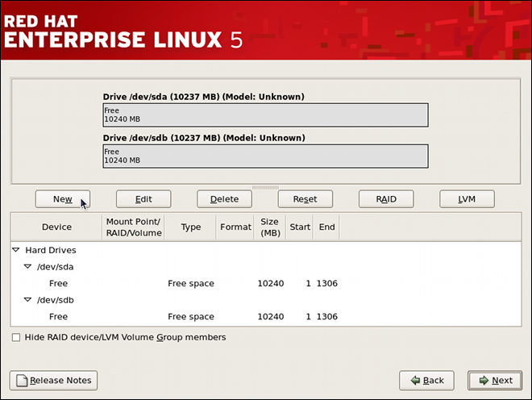Click the Size (MB) column header
532x400 pixels.
coord(269,227)
